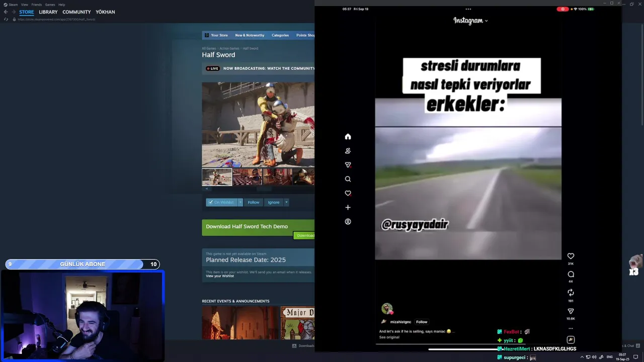Open comments on the reel

[571, 274]
